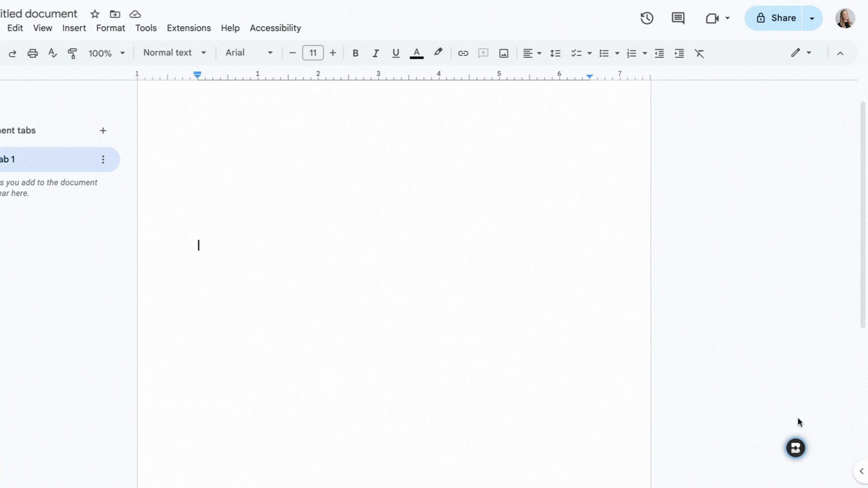Open version history clock icon
868x488 pixels.
coord(646,18)
